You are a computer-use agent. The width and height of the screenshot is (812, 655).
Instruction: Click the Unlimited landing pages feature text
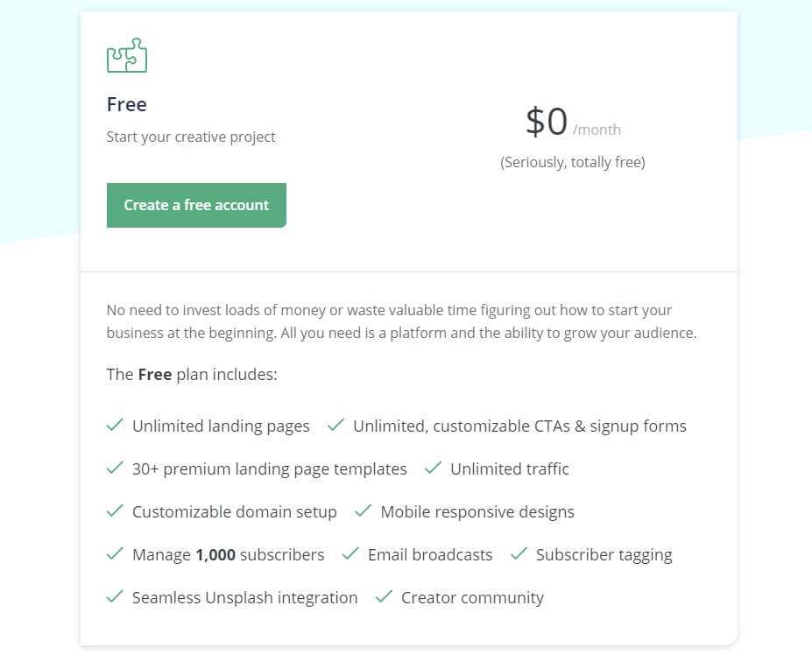(x=221, y=426)
